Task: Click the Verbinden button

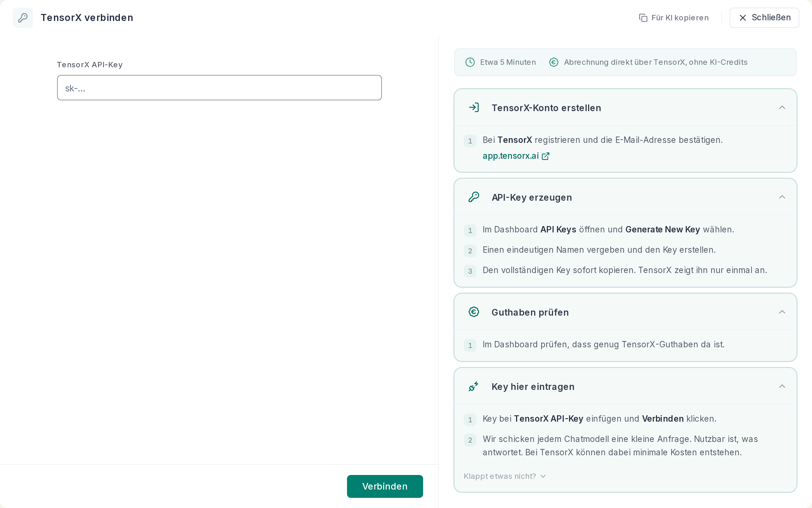Action: click(385, 486)
